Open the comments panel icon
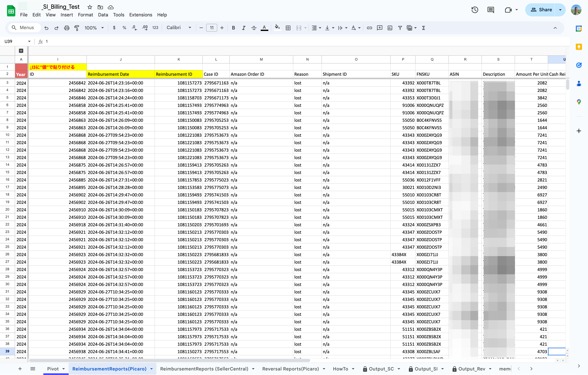Viewport: 588px width, 375px height. pos(491,10)
